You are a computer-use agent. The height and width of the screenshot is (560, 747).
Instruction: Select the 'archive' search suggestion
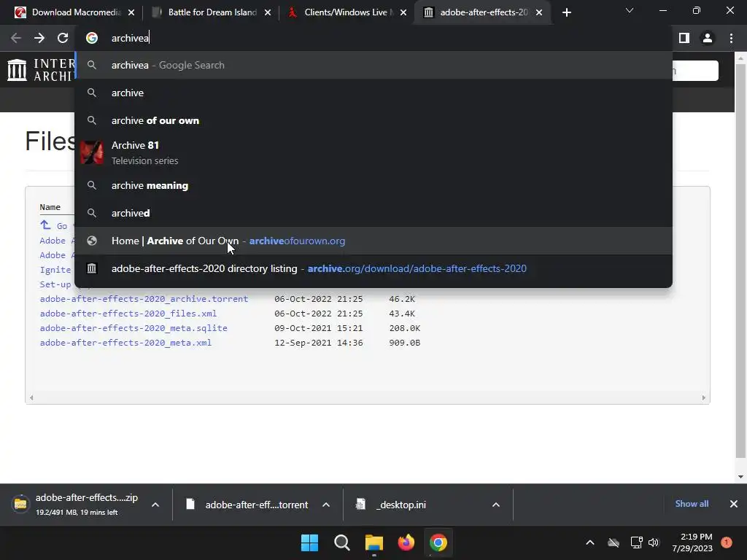pos(373,93)
